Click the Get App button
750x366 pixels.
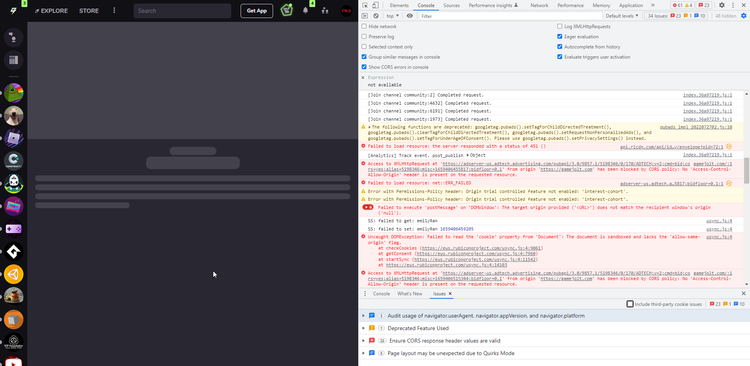point(256,11)
